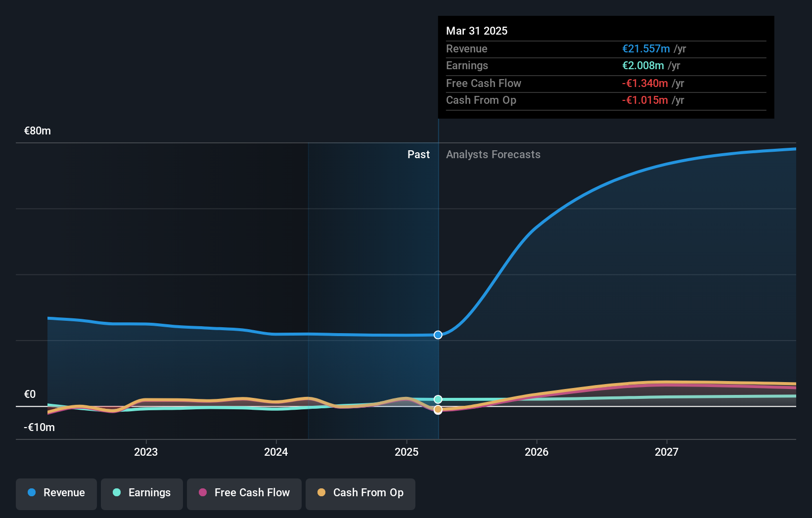The width and height of the screenshot is (812, 518).
Task: Click the €2.008m earnings value
Action: point(643,65)
